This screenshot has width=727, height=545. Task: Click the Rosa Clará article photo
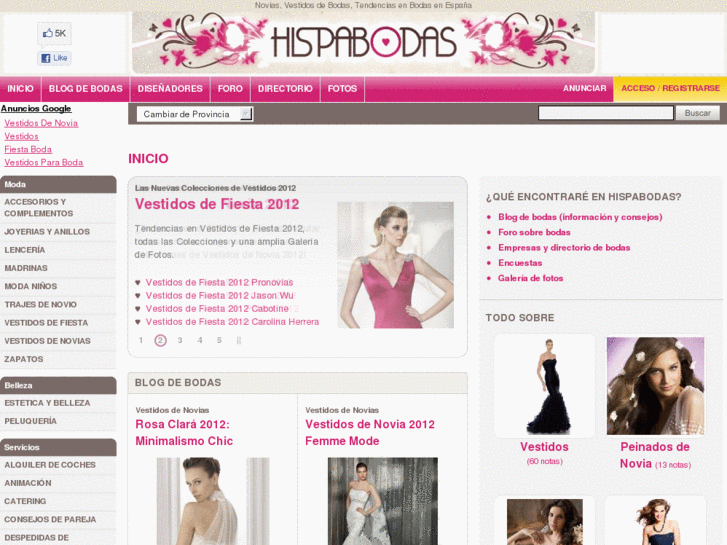pos(213,501)
